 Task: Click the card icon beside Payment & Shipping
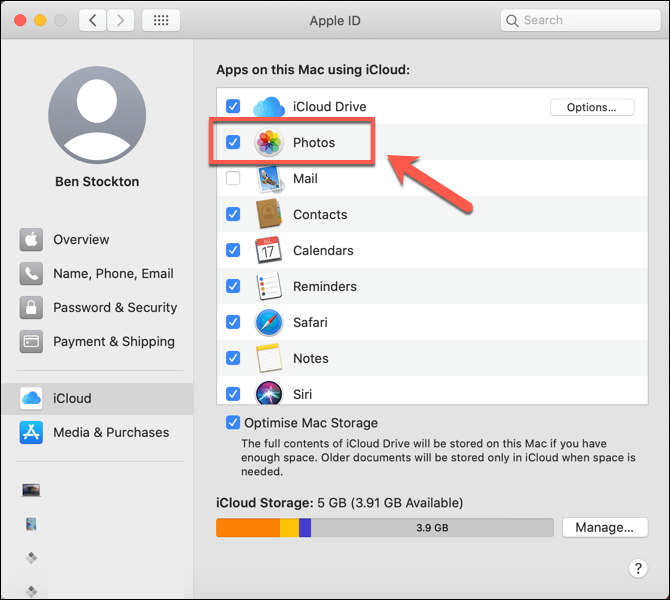coord(31,341)
